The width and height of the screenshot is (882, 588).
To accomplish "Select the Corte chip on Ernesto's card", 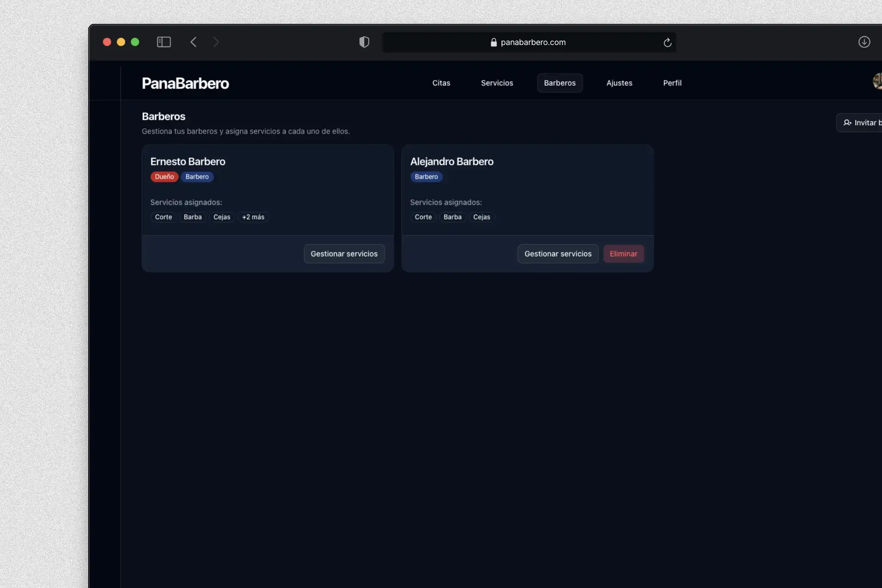I will click(x=164, y=217).
